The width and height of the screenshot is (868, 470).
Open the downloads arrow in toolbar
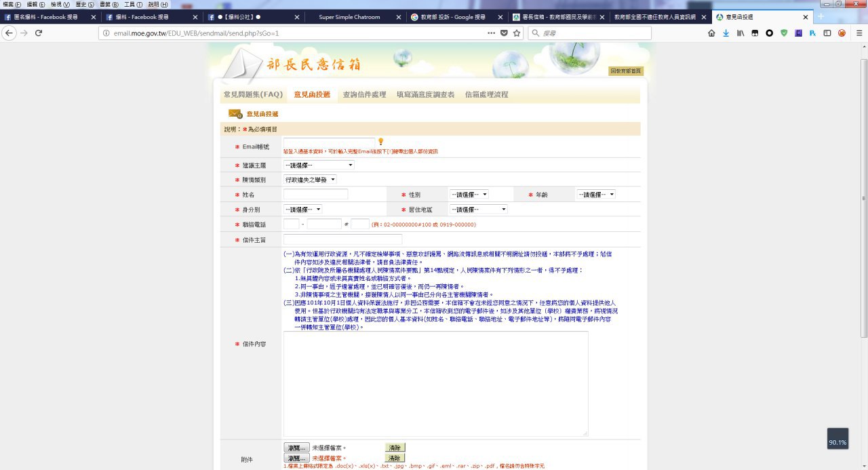(x=726, y=33)
